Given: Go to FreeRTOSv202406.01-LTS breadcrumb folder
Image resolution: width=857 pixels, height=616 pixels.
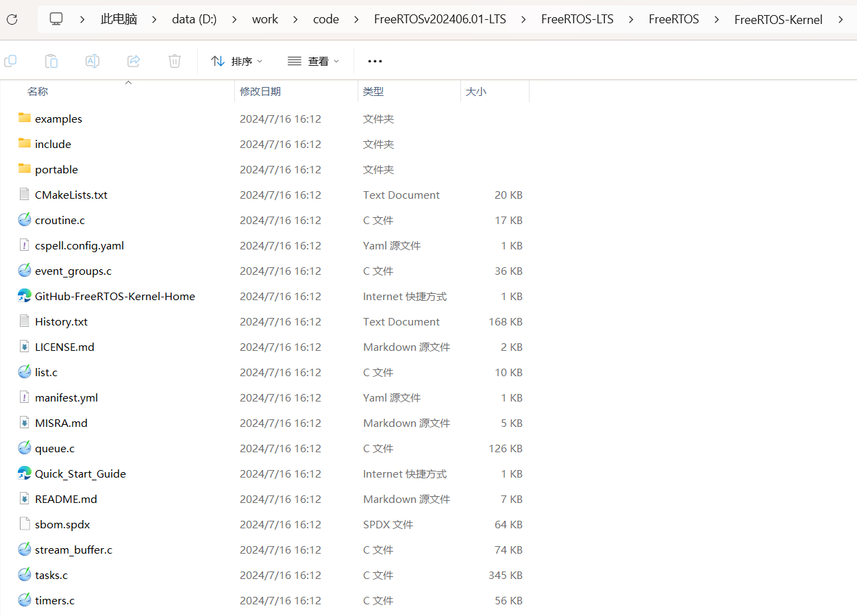Looking at the screenshot, I should tap(440, 19).
